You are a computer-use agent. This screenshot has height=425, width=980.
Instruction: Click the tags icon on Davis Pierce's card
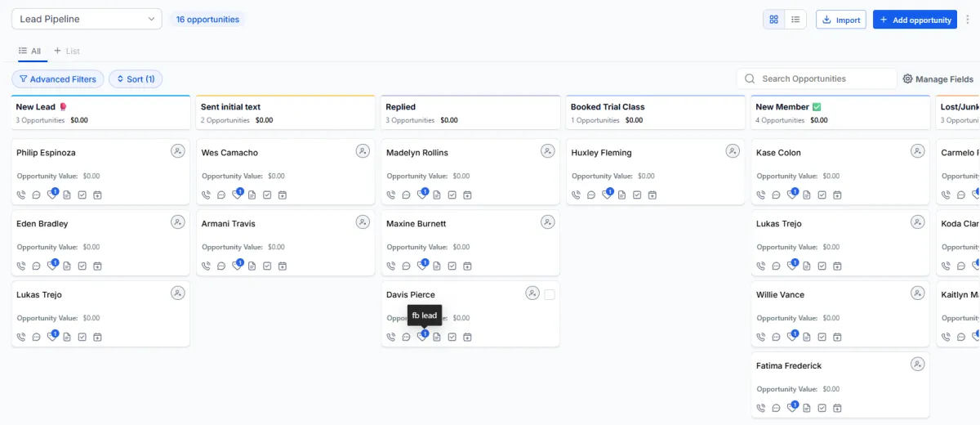421,337
